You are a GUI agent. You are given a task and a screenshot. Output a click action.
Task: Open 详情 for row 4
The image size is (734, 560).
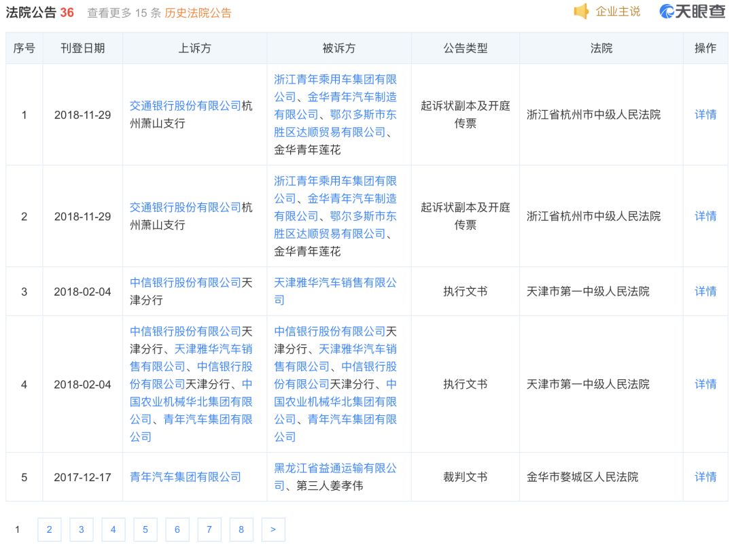tap(705, 384)
